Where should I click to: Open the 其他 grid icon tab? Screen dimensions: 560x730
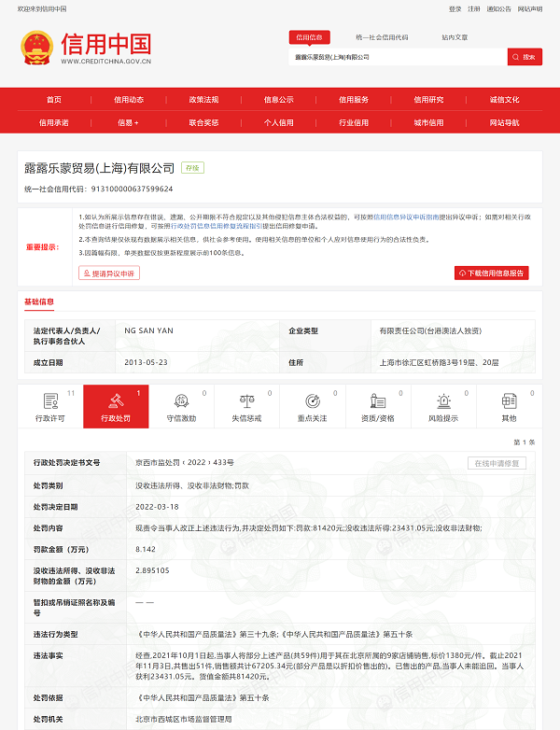(510, 406)
